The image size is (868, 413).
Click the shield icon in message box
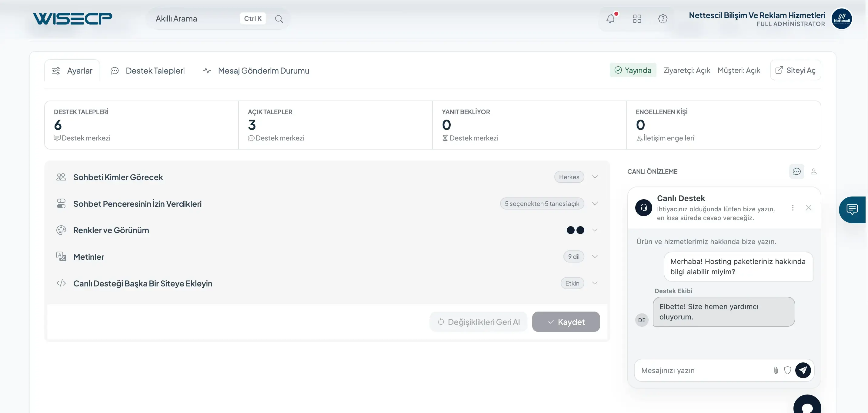click(x=787, y=370)
